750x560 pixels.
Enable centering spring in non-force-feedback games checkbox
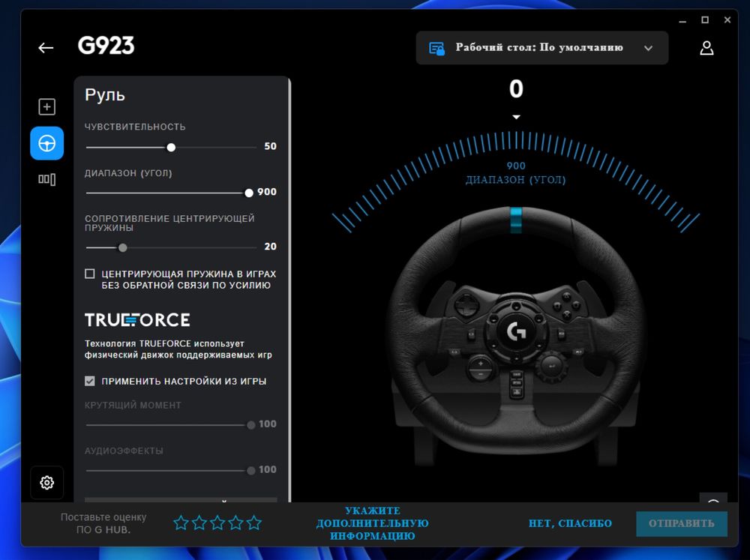(x=89, y=274)
